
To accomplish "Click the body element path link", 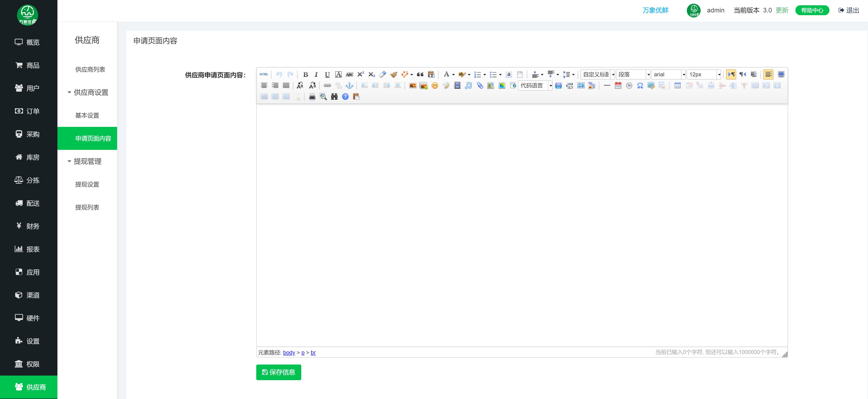I will (289, 352).
